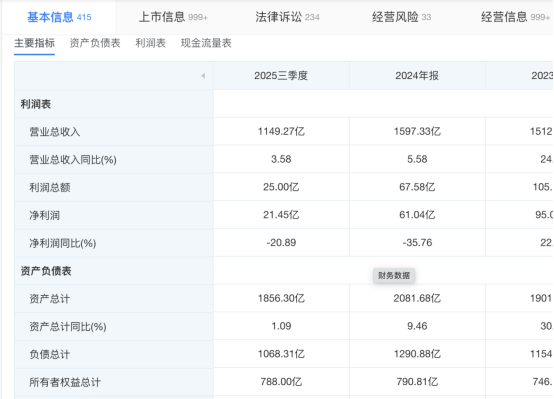554x399 pixels.
Task: Click the 25.00亿 total profit cell
Action: pos(281,187)
